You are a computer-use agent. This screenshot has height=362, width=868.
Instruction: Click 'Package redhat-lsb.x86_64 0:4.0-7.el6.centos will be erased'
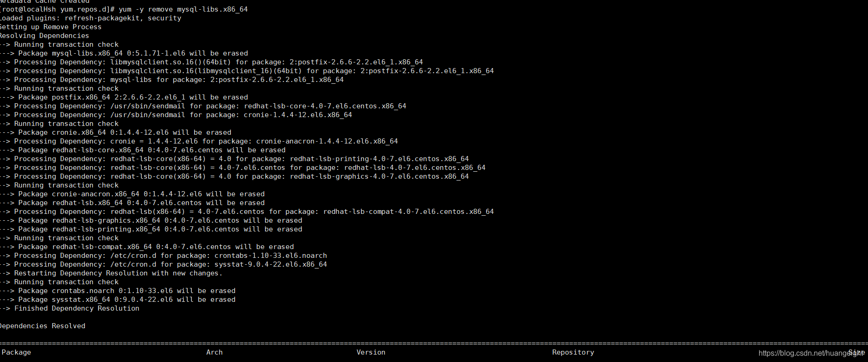pyautogui.click(x=133, y=203)
